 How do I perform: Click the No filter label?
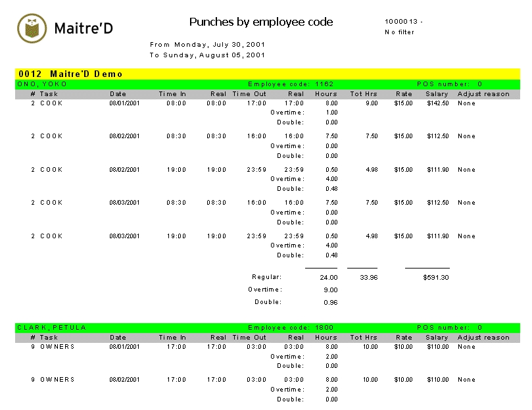(x=399, y=32)
